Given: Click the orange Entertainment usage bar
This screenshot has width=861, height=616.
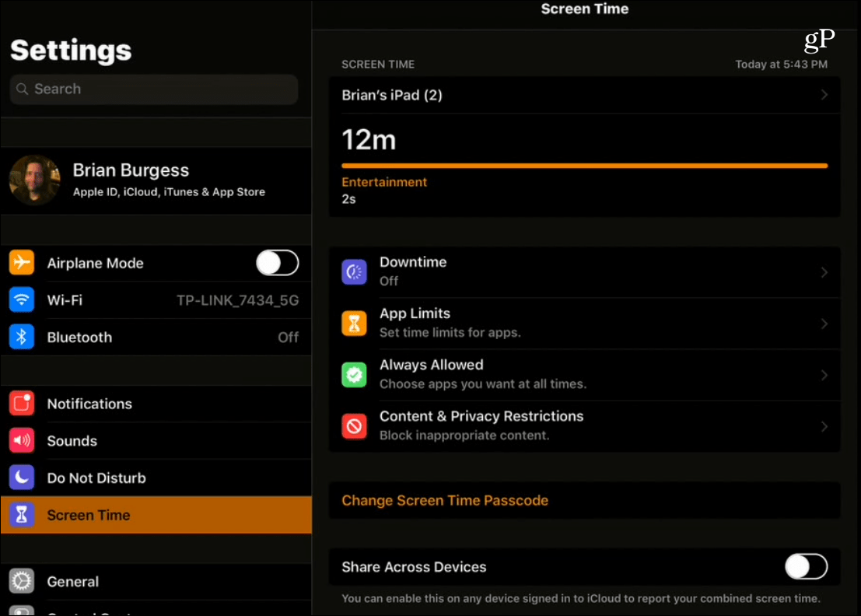Looking at the screenshot, I should [x=584, y=165].
